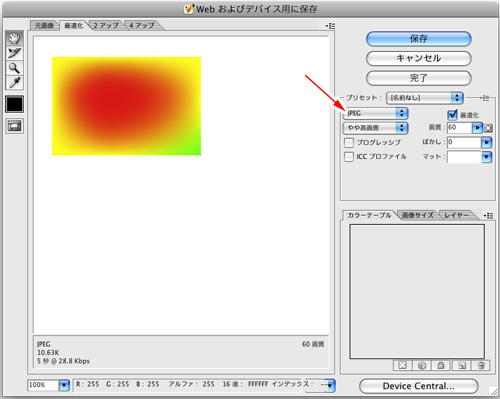Toggle slices visibility icon
Image resolution: width=500 pixels, height=399 pixels.
(x=14, y=126)
